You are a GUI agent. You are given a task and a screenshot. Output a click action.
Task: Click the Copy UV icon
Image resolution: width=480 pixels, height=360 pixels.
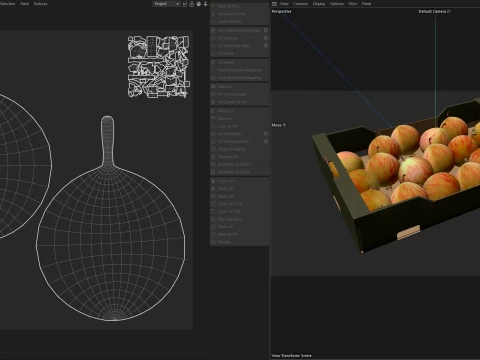[x=213, y=181]
